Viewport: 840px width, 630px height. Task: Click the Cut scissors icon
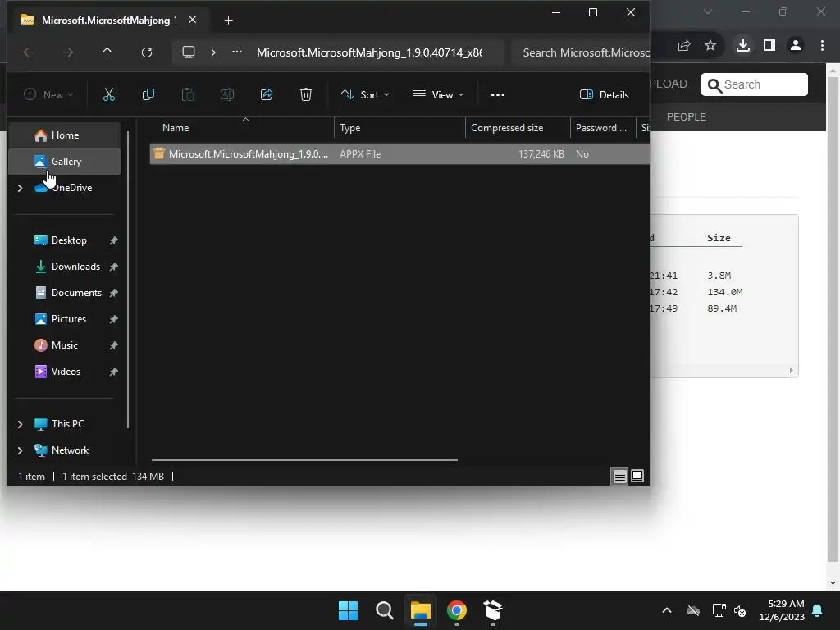point(109,95)
